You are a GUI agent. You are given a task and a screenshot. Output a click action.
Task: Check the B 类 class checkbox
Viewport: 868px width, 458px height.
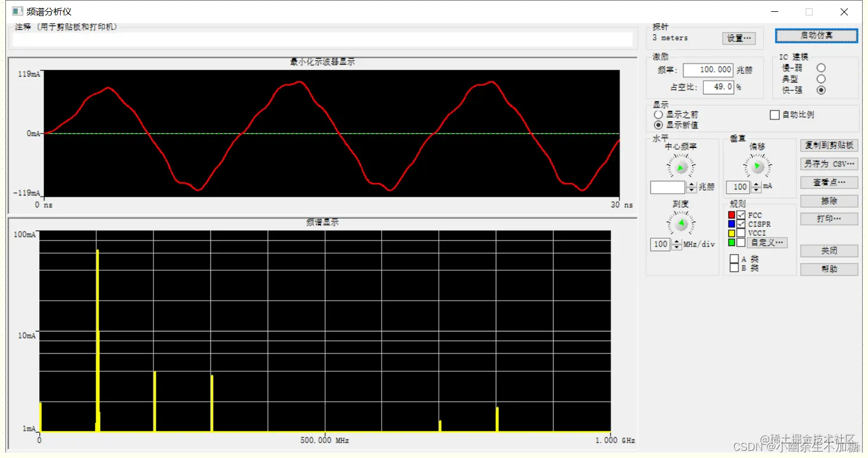[x=734, y=268]
